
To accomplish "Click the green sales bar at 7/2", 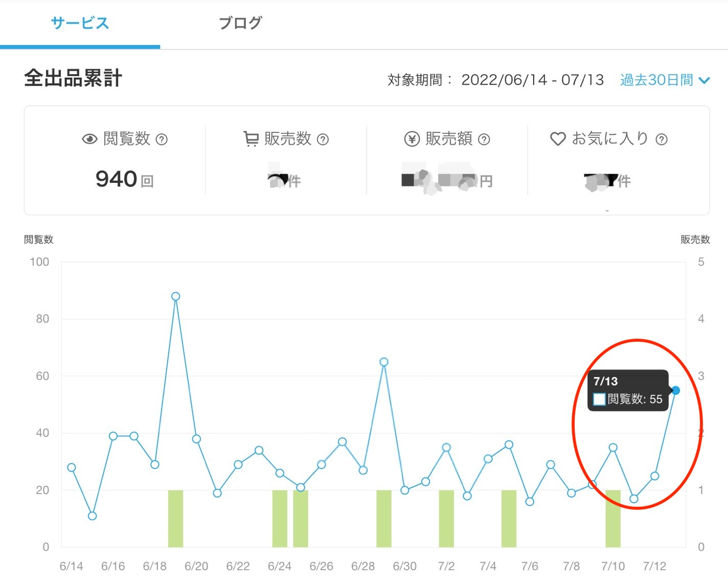I will click(x=446, y=519).
